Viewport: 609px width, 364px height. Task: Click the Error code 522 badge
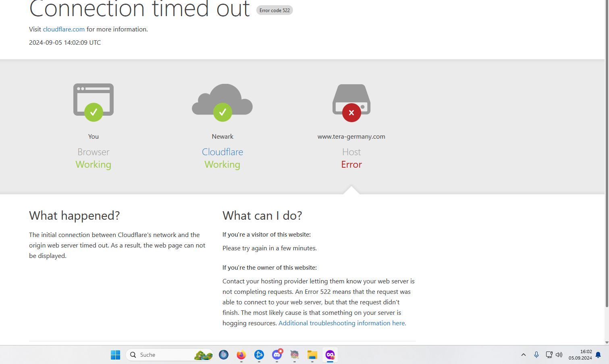point(274,10)
